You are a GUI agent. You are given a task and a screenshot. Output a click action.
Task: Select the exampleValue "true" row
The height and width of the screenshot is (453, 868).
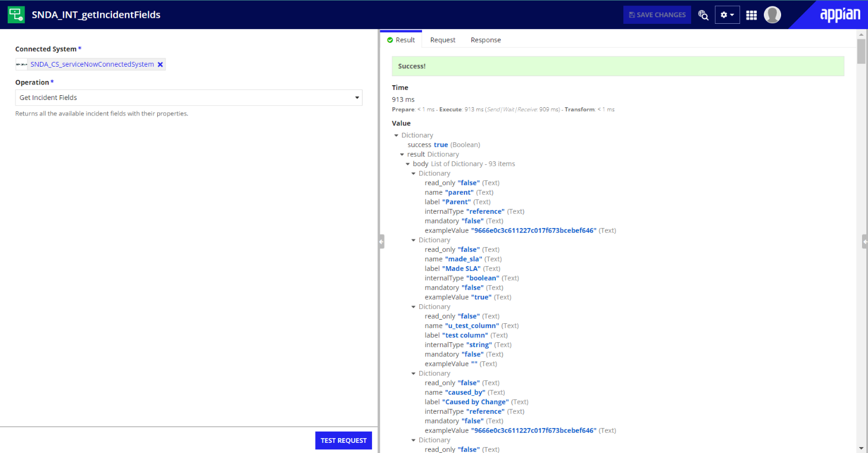pyautogui.click(x=468, y=297)
